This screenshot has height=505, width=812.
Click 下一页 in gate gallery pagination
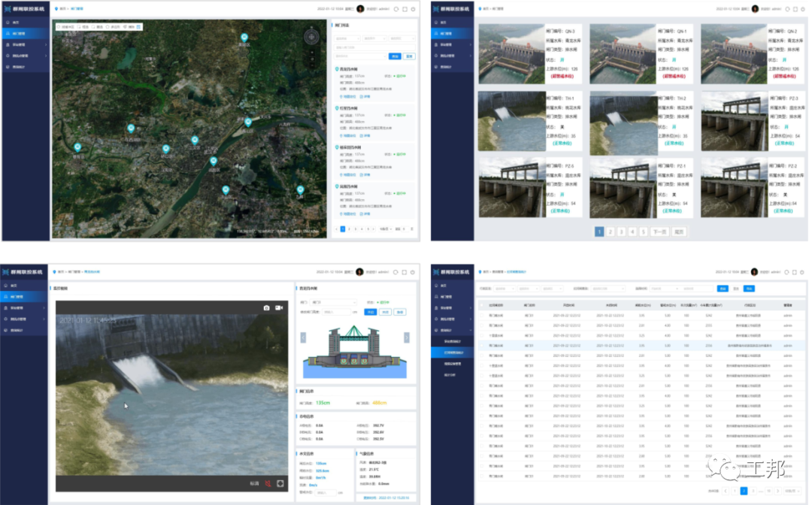(x=660, y=231)
